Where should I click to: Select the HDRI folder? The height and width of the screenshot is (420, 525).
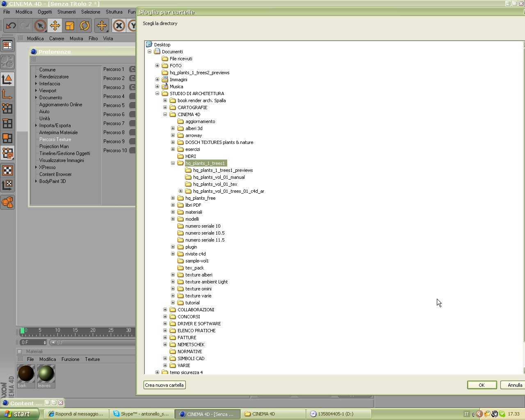point(190,156)
